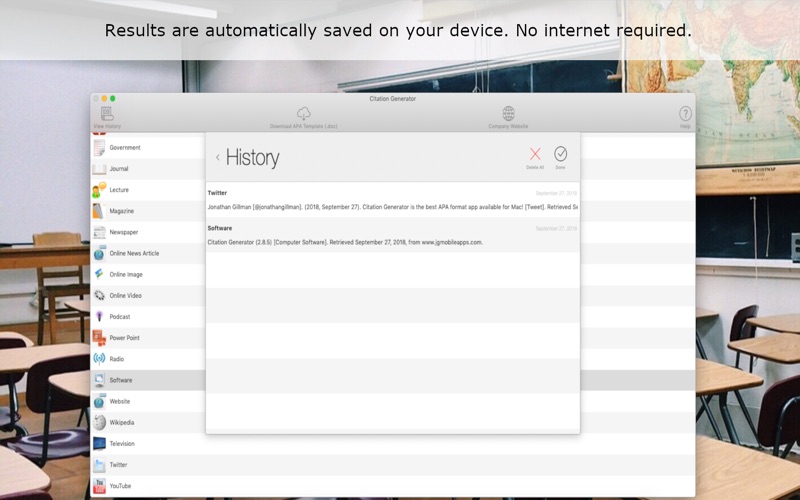Select the Television screen icon
The image size is (800, 500).
99,444
